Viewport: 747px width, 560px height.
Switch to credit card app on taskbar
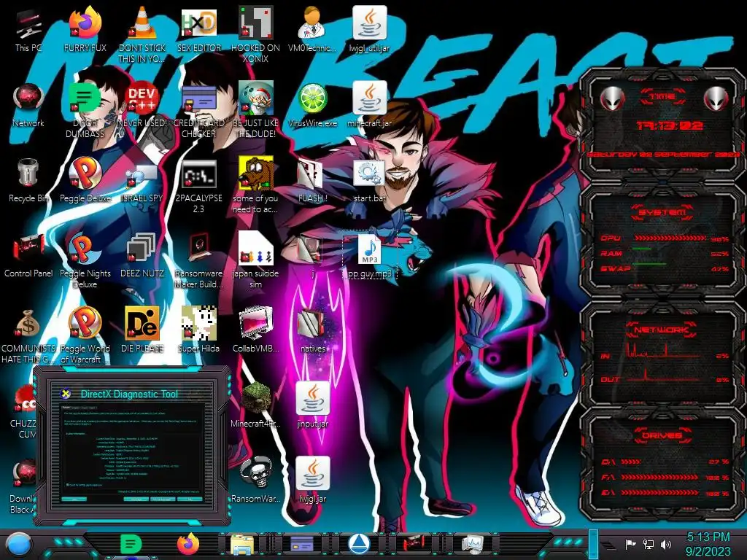click(302, 544)
